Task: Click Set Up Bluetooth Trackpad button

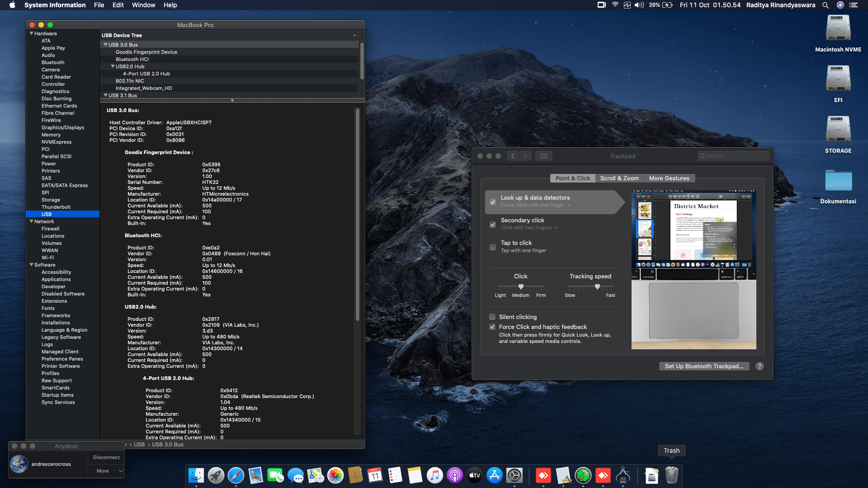Action: pos(704,366)
